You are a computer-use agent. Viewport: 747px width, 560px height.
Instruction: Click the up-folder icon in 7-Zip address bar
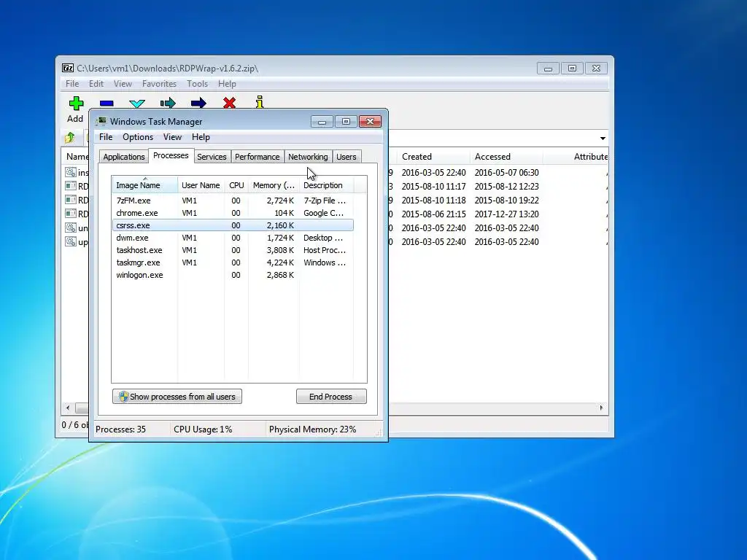click(69, 138)
